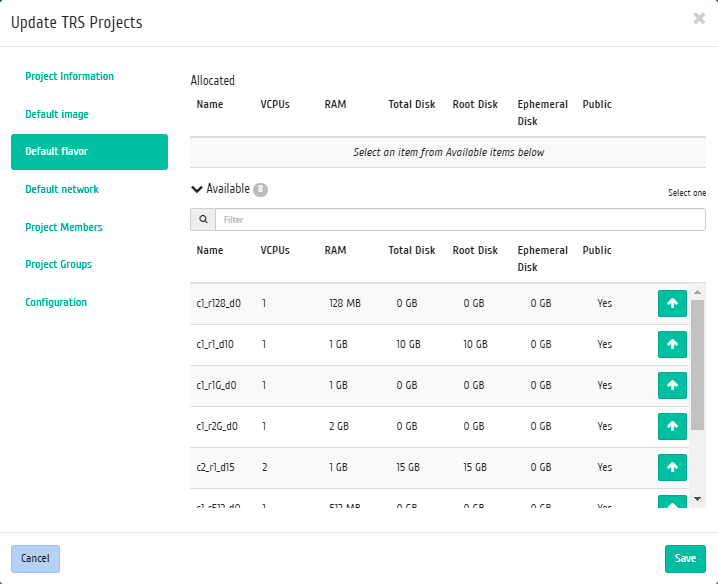718x584 pixels.
Task: Select the Default flavor tab
Action: [x=89, y=152]
